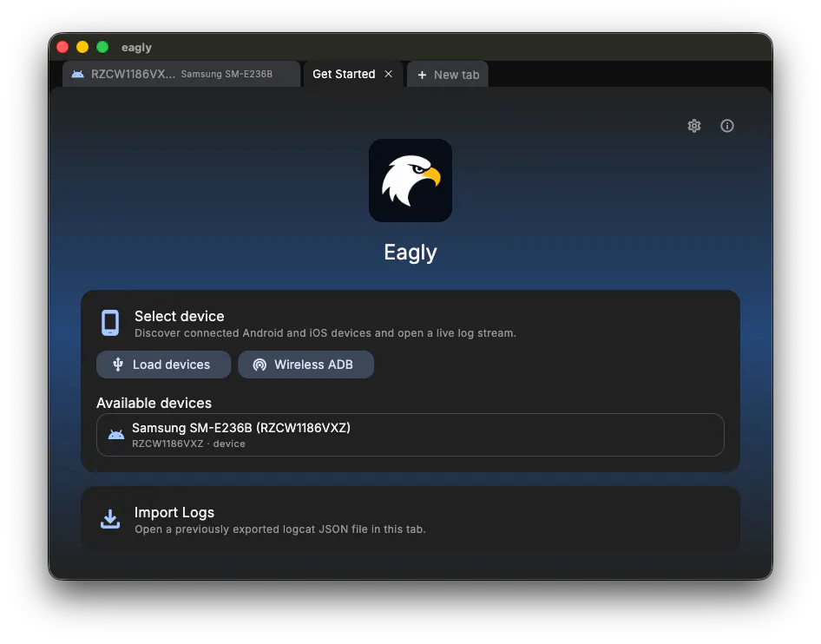821x644 pixels.
Task: Click the plus icon on New tab
Action: pyautogui.click(x=422, y=75)
